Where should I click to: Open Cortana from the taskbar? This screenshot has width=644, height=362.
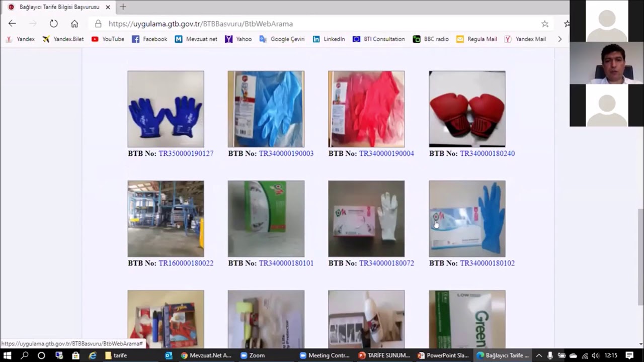(41, 355)
